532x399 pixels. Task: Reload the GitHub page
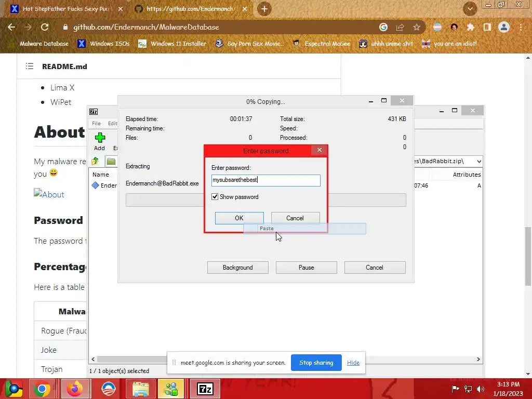click(45, 27)
